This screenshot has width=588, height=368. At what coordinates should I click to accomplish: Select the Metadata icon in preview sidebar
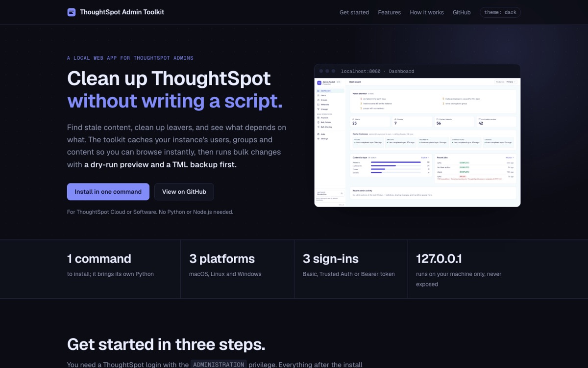coord(318,105)
